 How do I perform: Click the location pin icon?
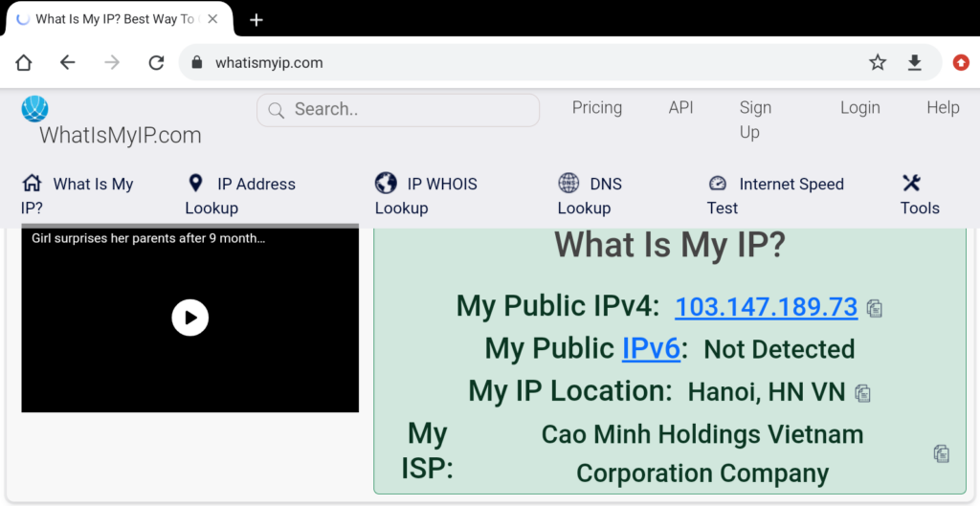195,183
